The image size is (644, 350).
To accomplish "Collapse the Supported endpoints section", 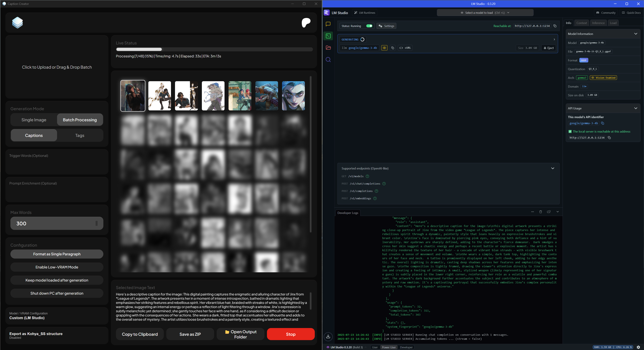I will click(553, 168).
